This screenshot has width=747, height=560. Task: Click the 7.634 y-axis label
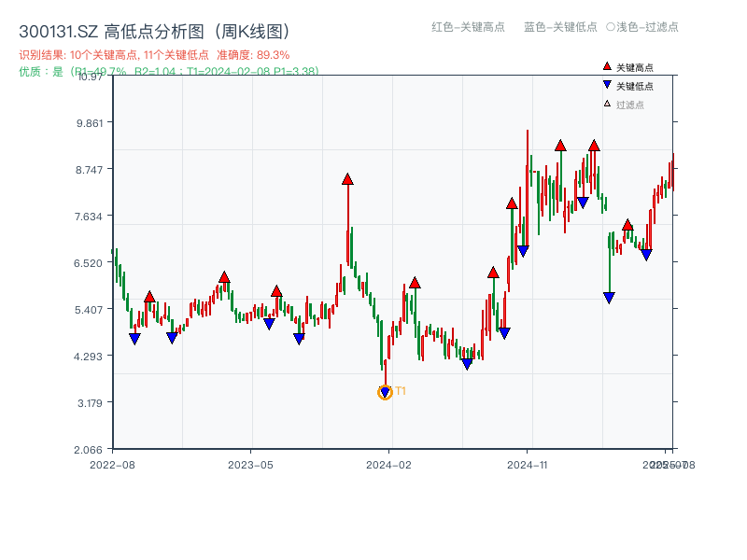(89, 217)
